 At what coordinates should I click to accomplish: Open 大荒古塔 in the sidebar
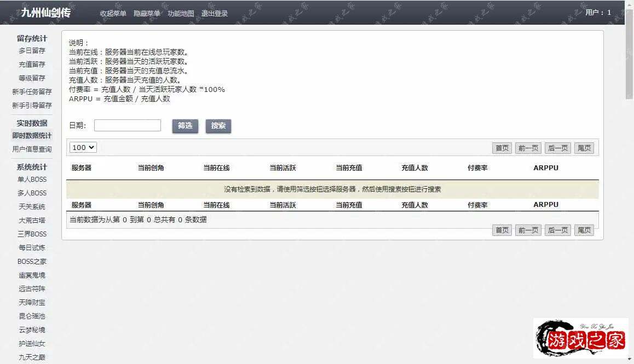(x=32, y=221)
